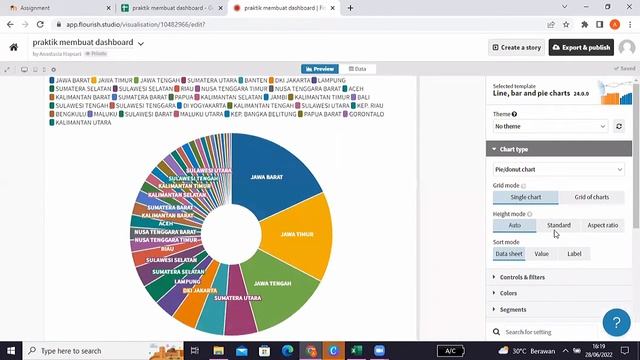Expand Segments section
Screen dimensions: 640x360
click(558, 309)
